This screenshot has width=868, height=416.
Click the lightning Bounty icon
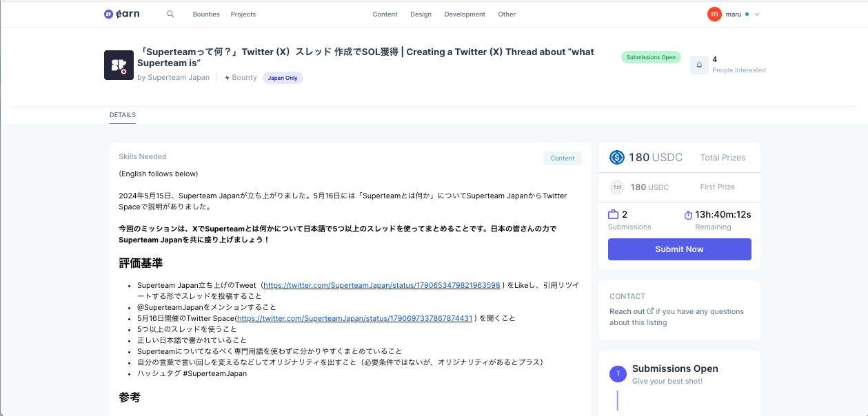click(227, 78)
